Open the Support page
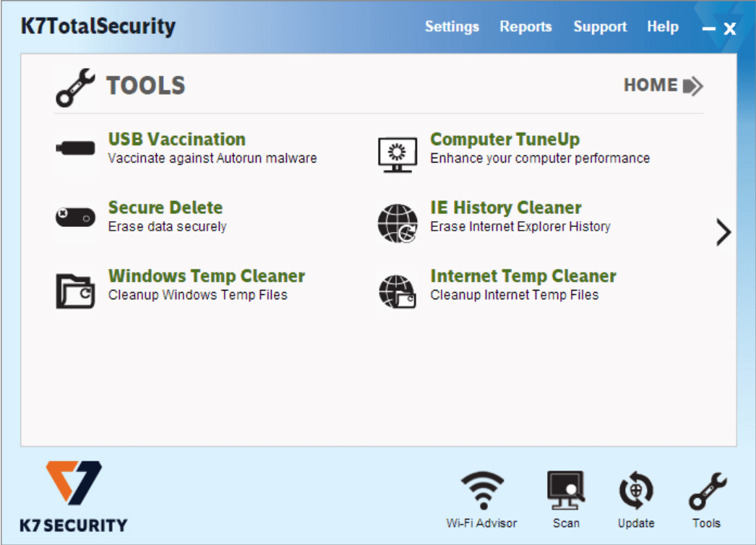The height and width of the screenshot is (545, 756). (600, 27)
